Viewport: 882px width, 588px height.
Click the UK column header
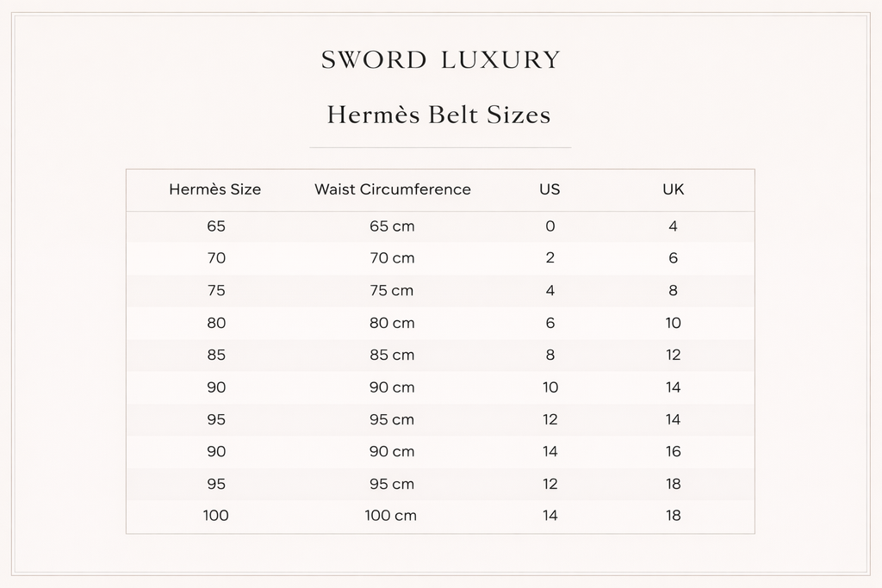[x=673, y=189]
